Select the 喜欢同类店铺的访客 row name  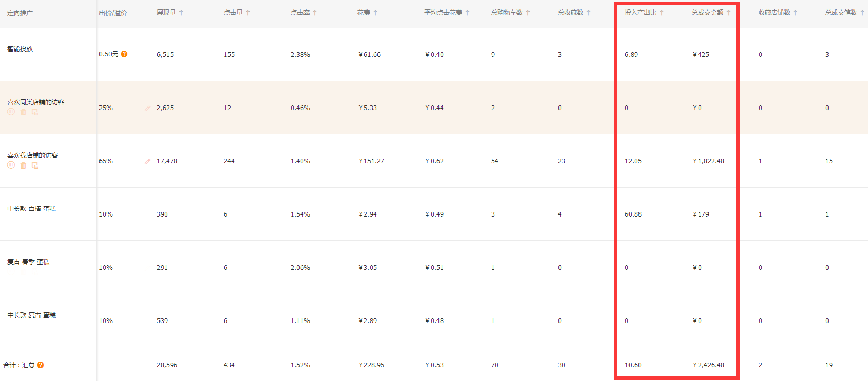[36, 102]
